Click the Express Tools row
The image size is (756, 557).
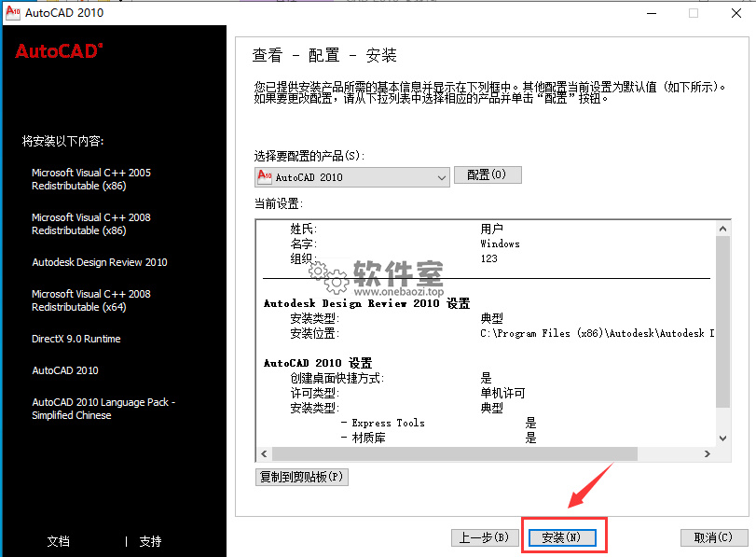[x=438, y=423]
